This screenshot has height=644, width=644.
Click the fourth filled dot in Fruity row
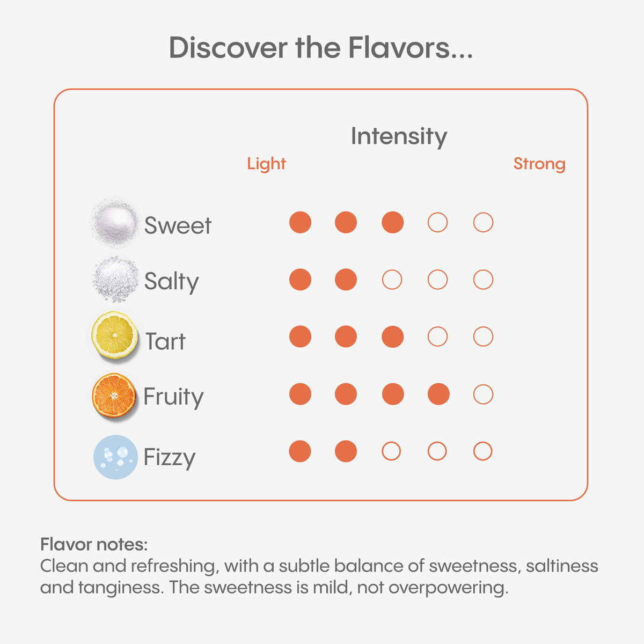[438, 394]
